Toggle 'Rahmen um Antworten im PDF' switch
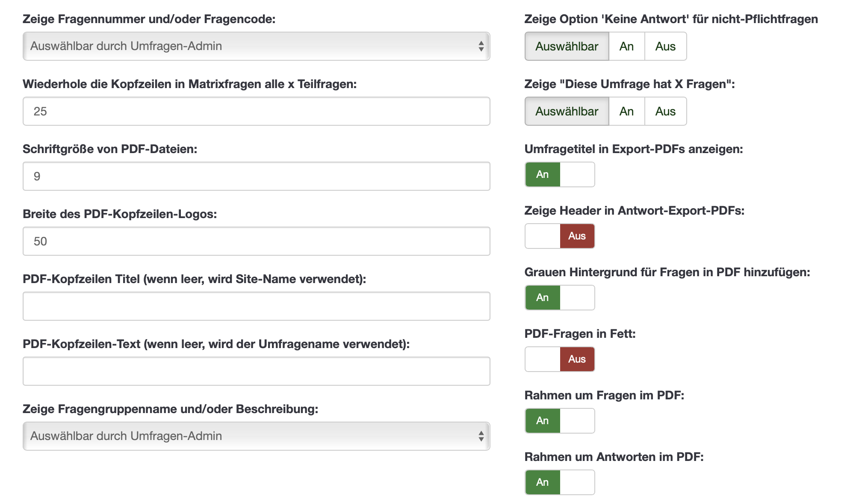 560,482
